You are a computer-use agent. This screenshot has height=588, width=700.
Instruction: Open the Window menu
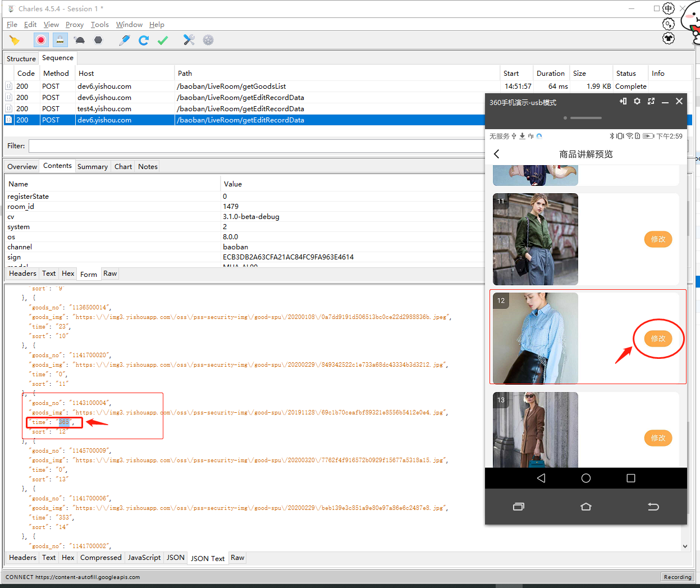[x=129, y=25]
